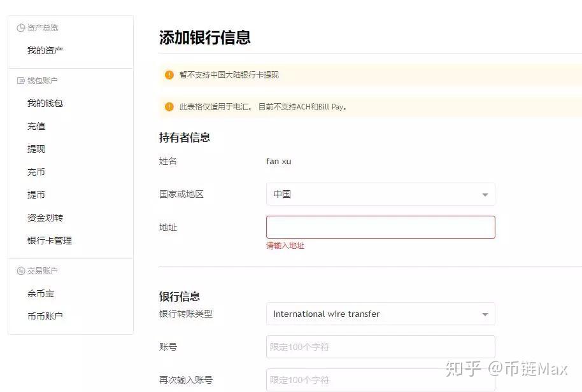Open the 银行转账类型 dropdown
The image size is (582, 392).
[380, 314]
